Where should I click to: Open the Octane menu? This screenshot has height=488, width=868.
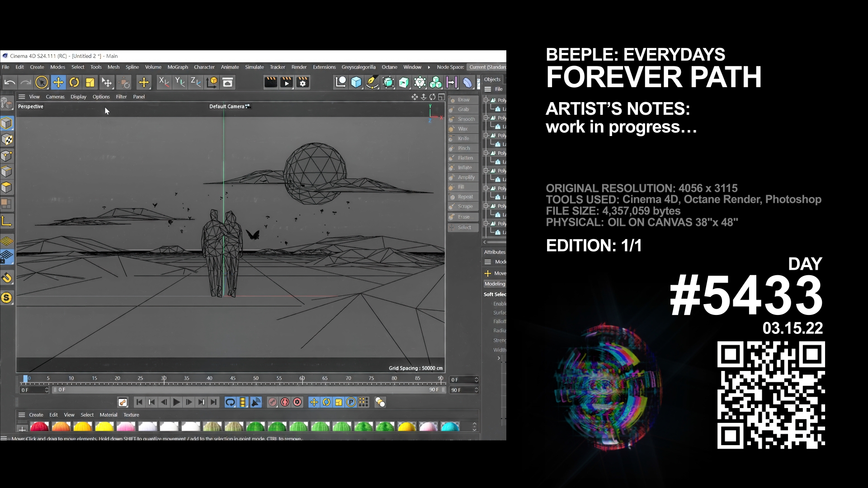point(389,67)
